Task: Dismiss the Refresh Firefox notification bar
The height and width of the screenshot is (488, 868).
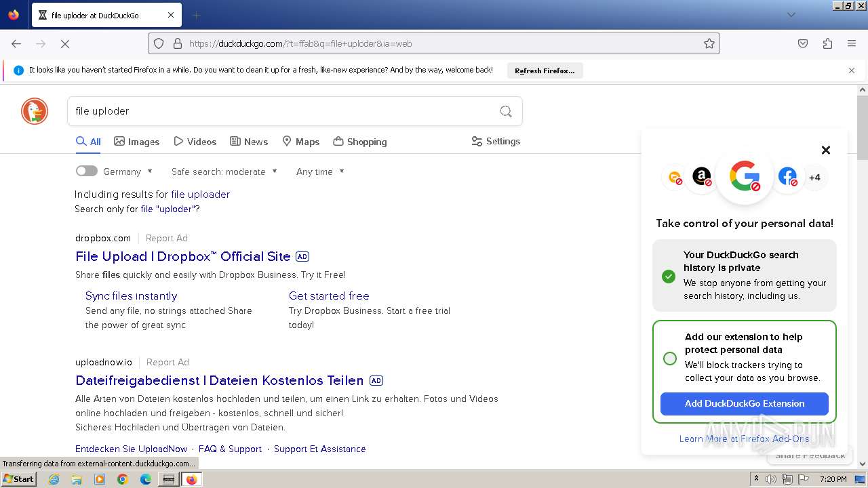Action: pos(852,70)
